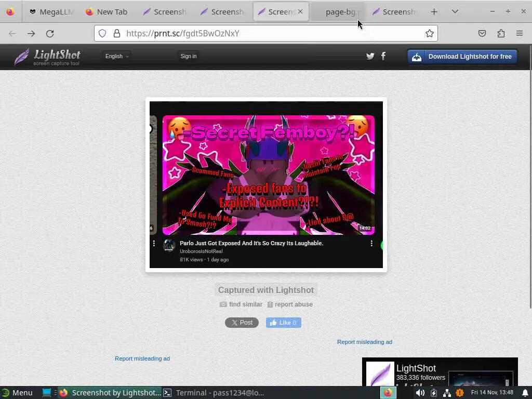The height and width of the screenshot is (399, 532).
Task: Click Firefox tray icon in taskbar
Action: click(x=388, y=393)
